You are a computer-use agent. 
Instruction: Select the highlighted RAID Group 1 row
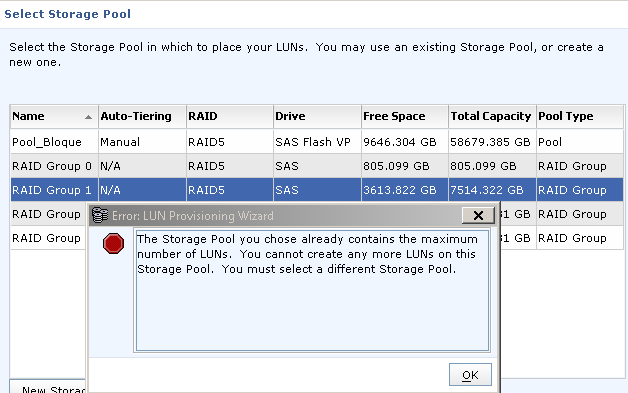coord(317,190)
